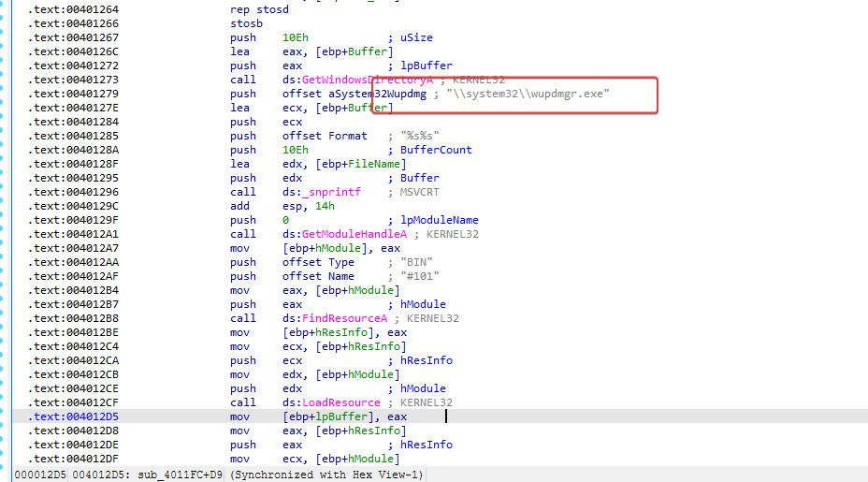Click address .text:004012DF
The height and width of the screenshot is (482, 868).
(73, 459)
